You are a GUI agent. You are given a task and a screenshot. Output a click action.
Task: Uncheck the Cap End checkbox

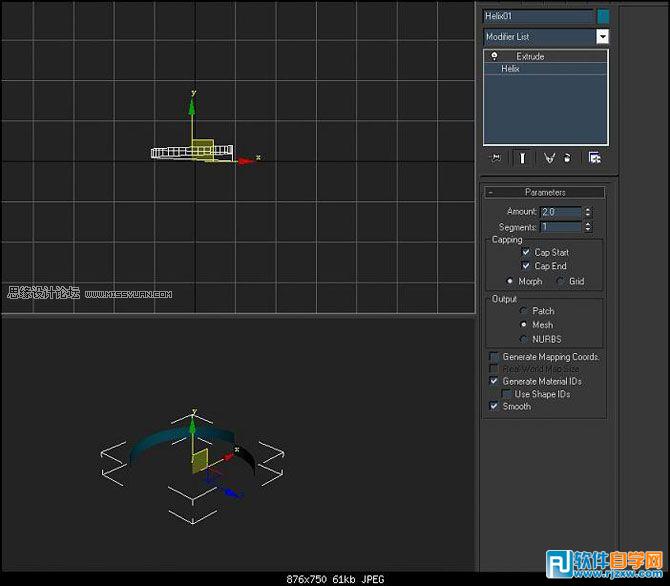(526, 266)
